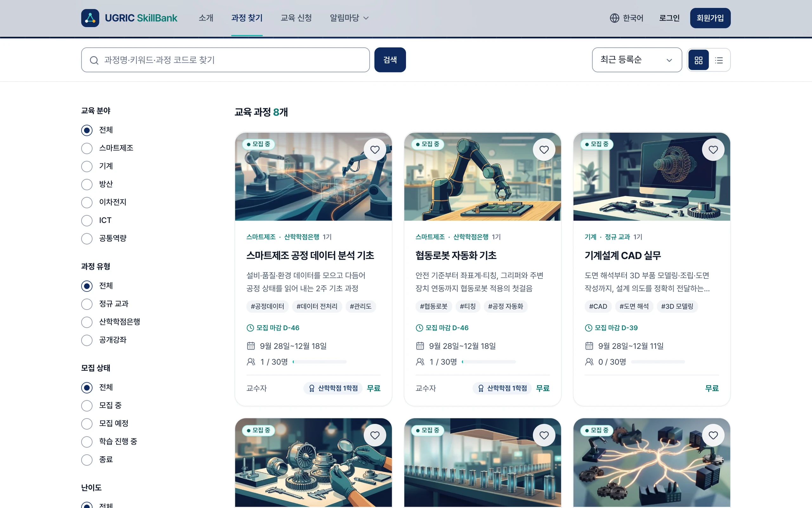Click the #공정데이터 tag
This screenshot has height=508, width=812.
click(x=267, y=306)
